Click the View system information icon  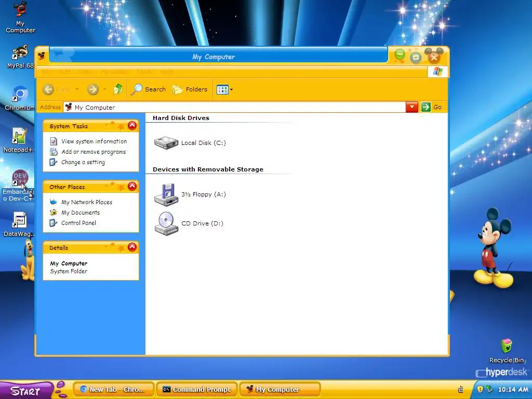tap(54, 141)
